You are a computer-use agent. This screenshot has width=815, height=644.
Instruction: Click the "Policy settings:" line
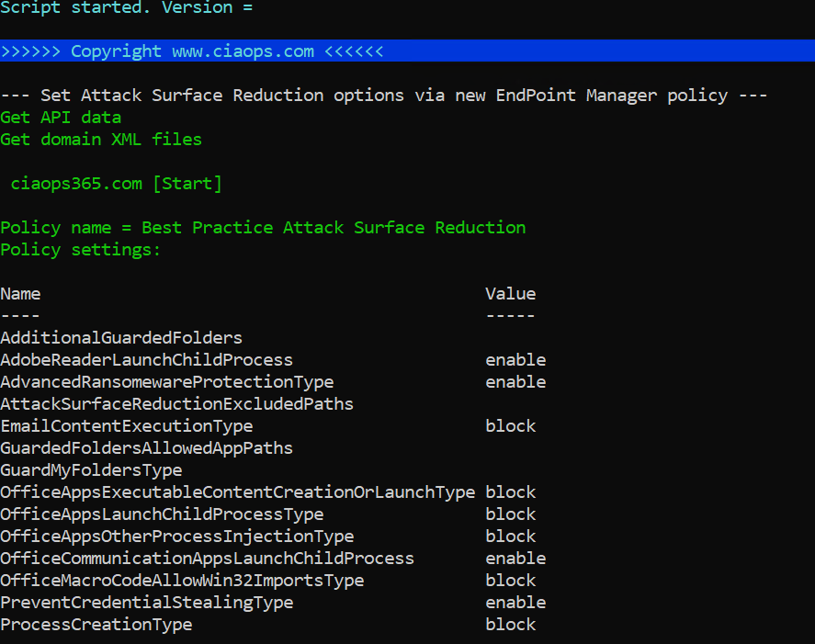81,250
